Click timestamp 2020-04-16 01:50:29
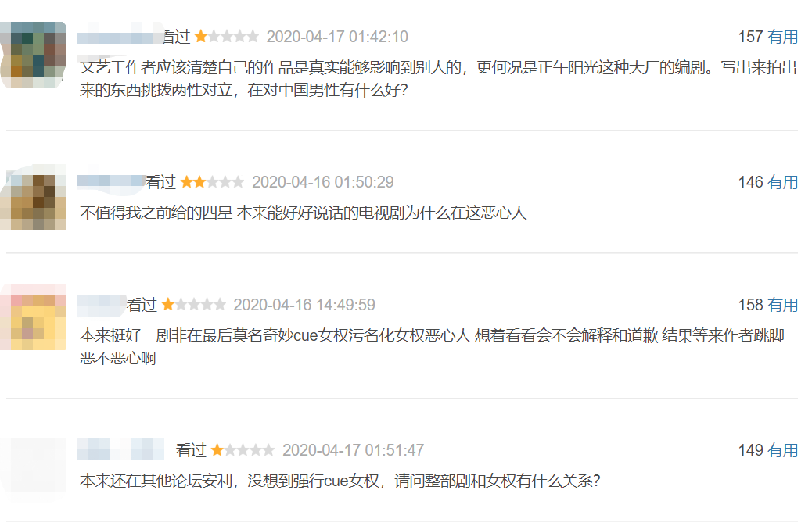 tap(322, 182)
